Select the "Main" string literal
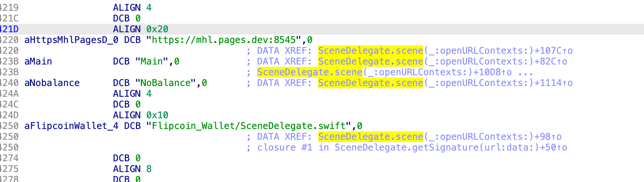 coord(152,61)
